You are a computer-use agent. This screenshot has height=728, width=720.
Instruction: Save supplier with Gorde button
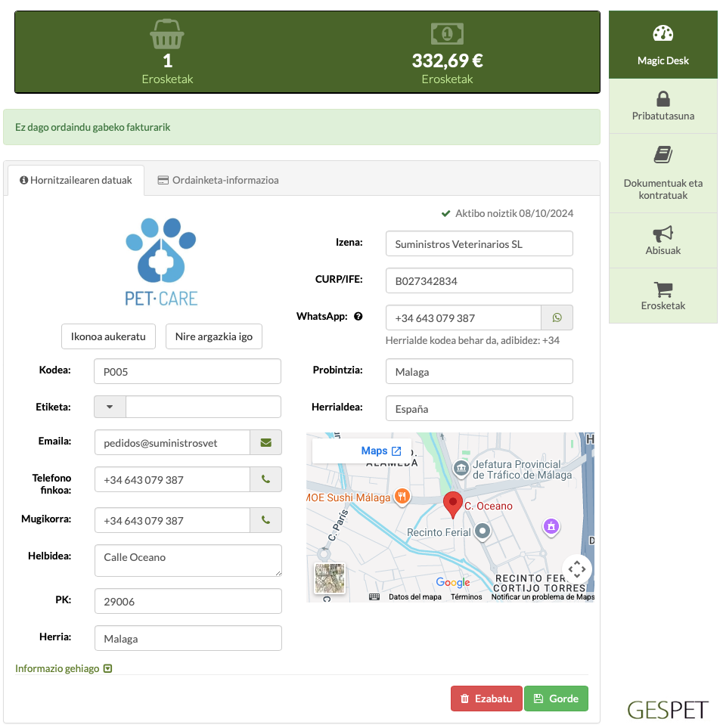click(x=556, y=699)
